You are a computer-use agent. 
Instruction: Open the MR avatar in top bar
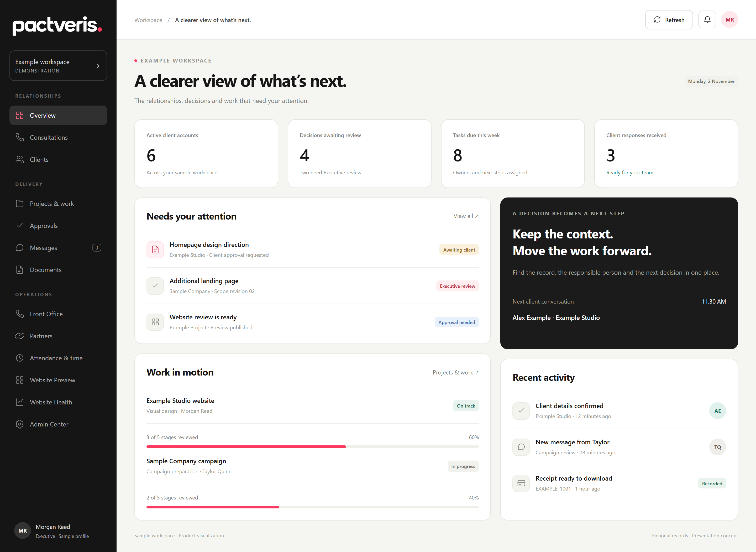coord(730,20)
